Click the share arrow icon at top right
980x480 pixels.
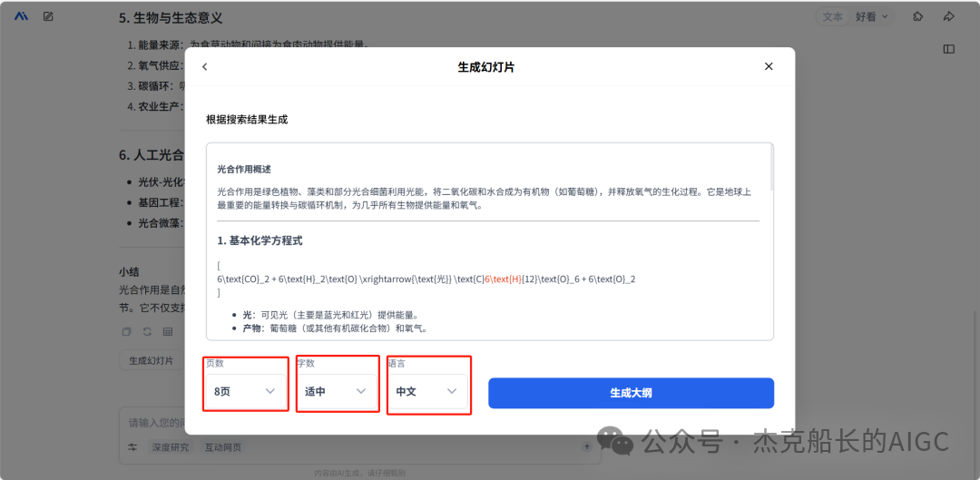[949, 17]
